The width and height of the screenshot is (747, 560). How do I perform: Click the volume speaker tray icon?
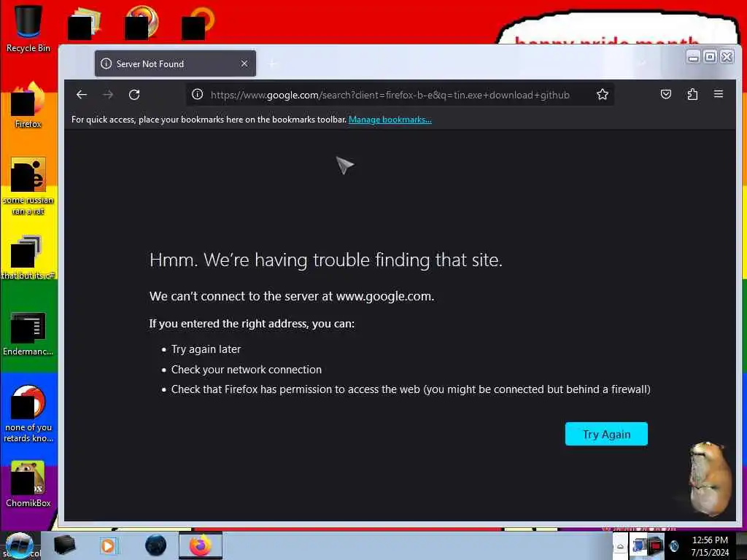pyautogui.click(x=673, y=546)
